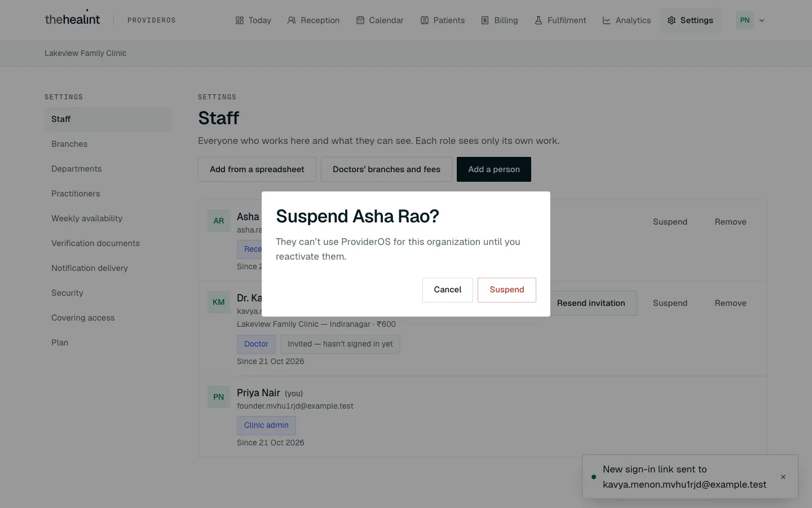
Task: Click the Patients icon in top nav
Action: (425, 20)
